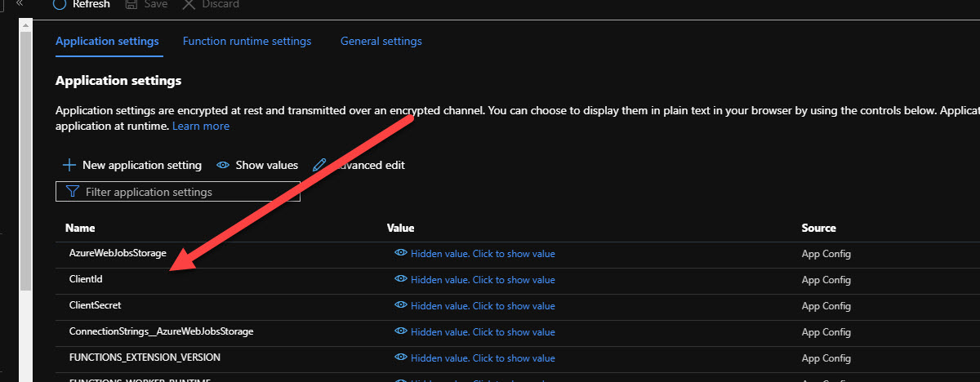
Task: Switch to Function runtime settings tab
Action: point(247,41)
